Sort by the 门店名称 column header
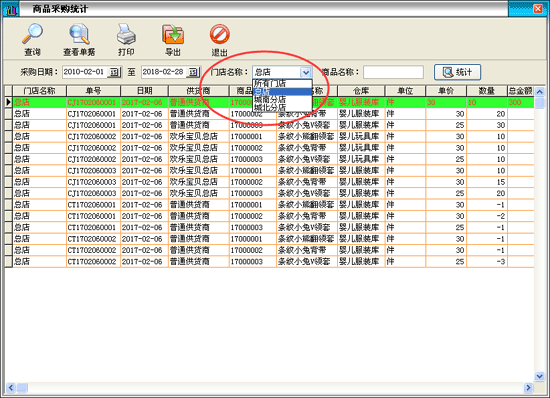 point(39,91)
